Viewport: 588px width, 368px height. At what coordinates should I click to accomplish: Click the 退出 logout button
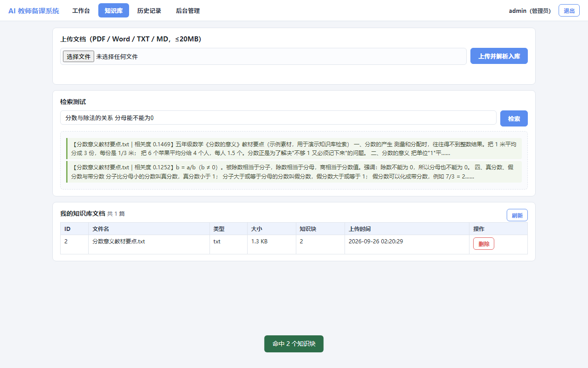[x=569, y=11]
